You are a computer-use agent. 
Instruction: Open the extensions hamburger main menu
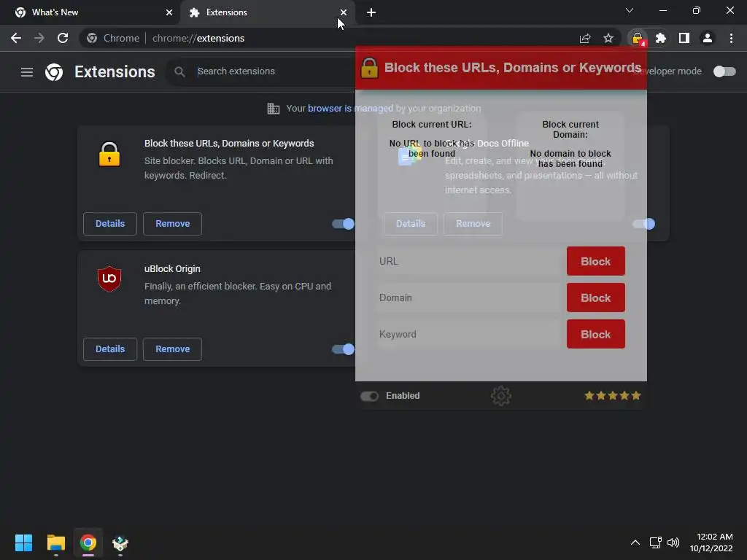click(27, 72)
